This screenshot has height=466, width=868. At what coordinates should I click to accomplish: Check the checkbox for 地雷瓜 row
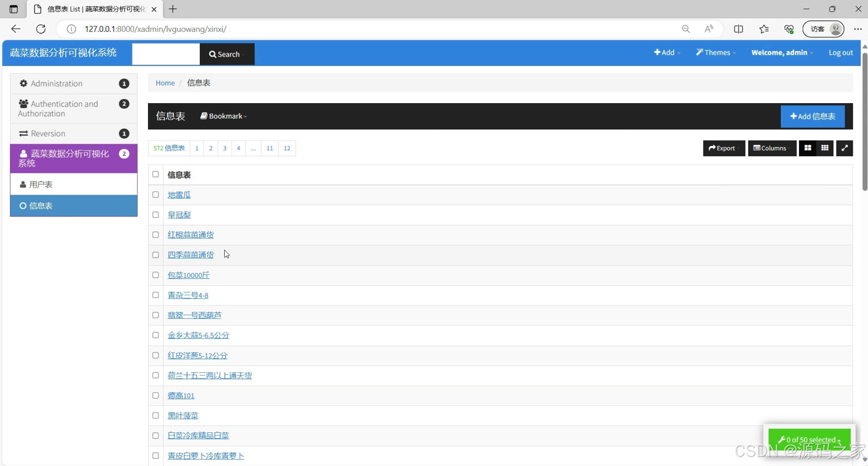click(156, 195)
